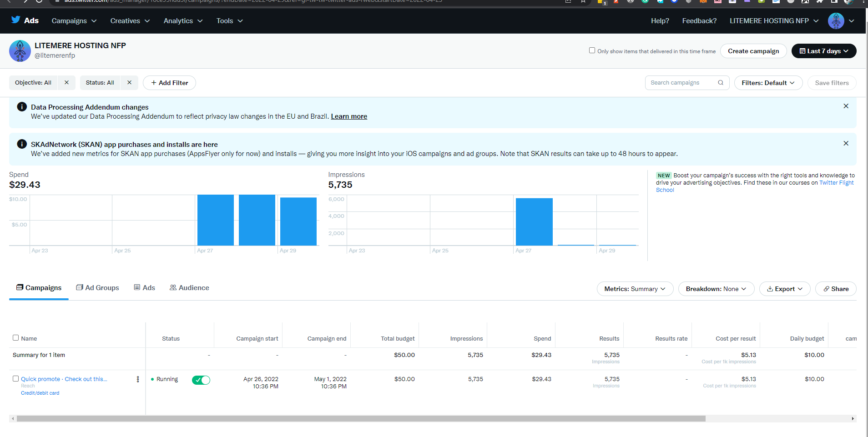Viewport: 868px width, 437px height.
Task: Toggle the Running campaign switch off
Action: point(201,380)
